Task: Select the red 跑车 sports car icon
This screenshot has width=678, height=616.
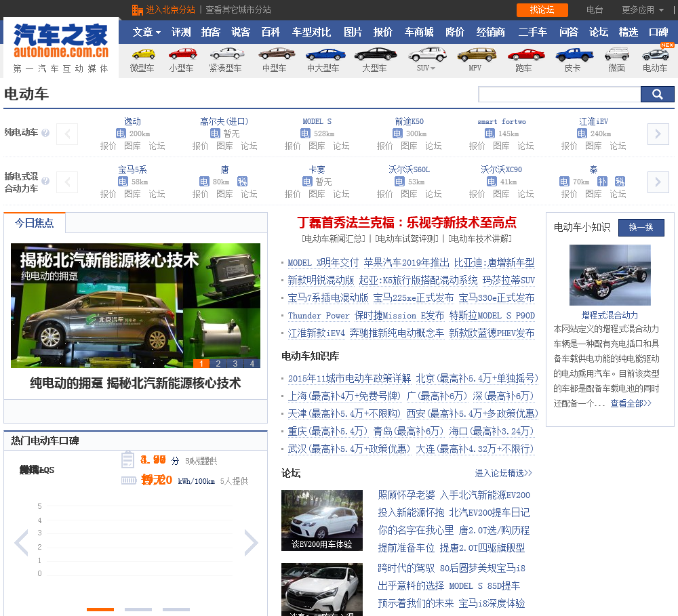Action: (526, 55)
